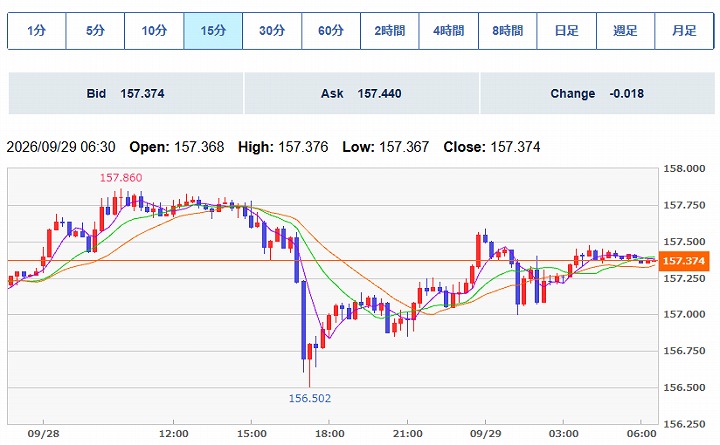Viewport: 720px width, 445px height.
Task: Click the 18:00 time axis label
Action: click(x=329, y=434)
